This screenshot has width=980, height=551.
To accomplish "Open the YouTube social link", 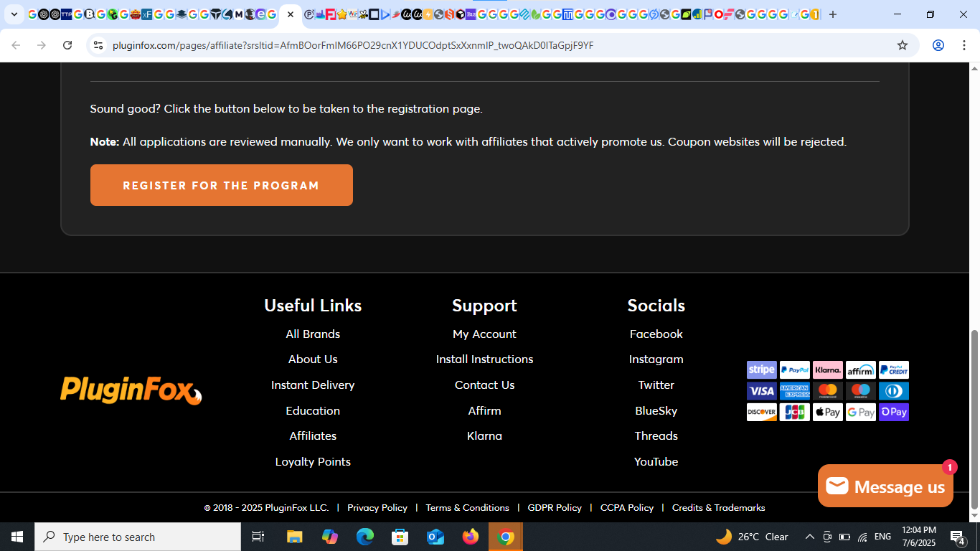I will (656, 462).
